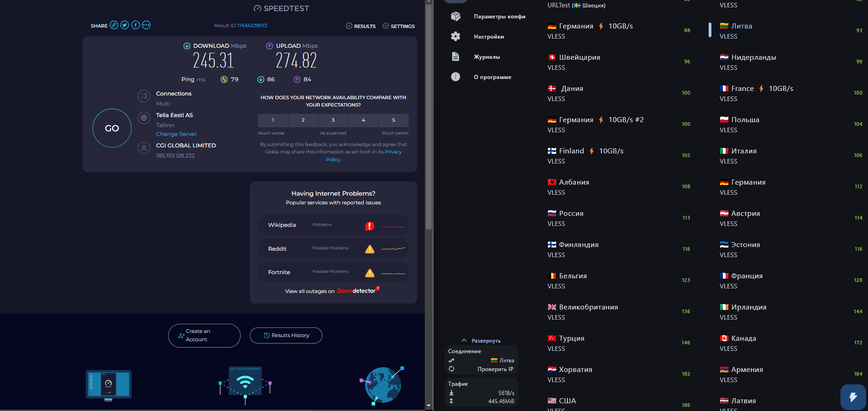Screen dimensions: 868x411
Task: Select the Турция VLESS server
Action: point(619,343)
